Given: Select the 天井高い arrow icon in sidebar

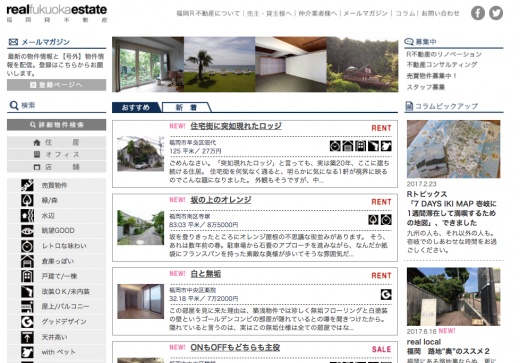Looking at the screenshot, I should point(27,337).
